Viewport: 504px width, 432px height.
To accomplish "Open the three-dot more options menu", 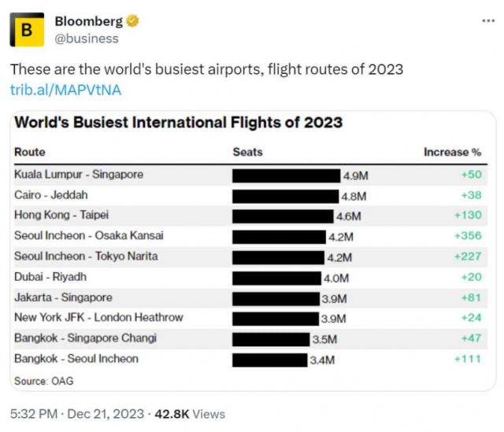I will 487,20.
